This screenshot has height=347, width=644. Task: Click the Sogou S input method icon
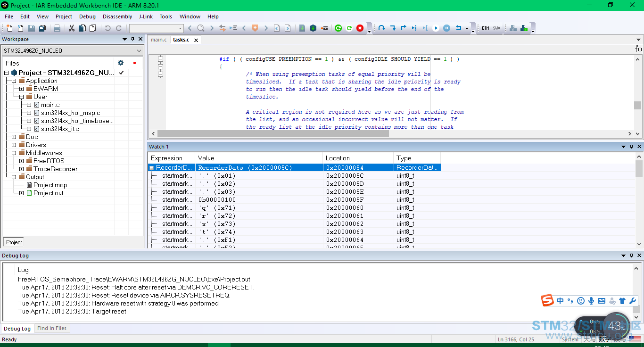(547, 300)
